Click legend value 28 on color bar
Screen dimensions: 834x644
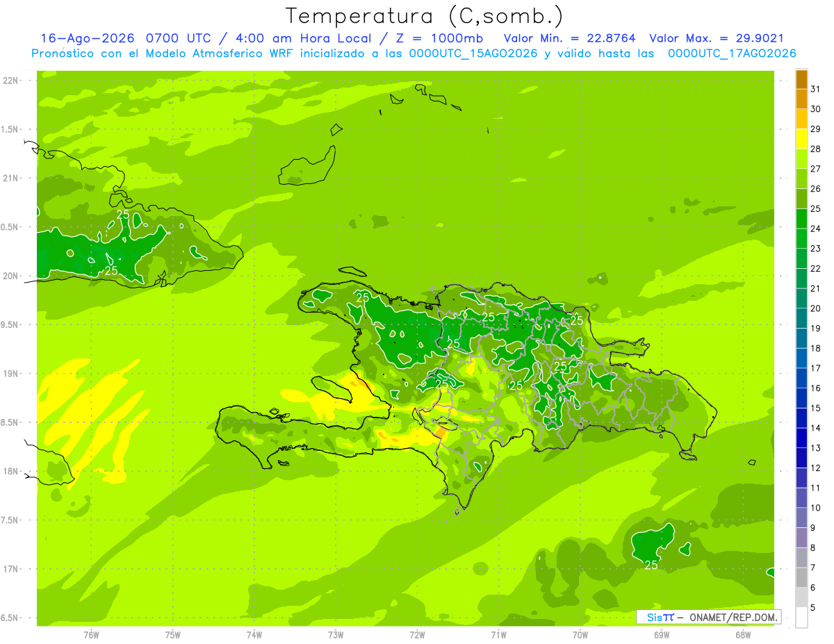tap(816, 149)
